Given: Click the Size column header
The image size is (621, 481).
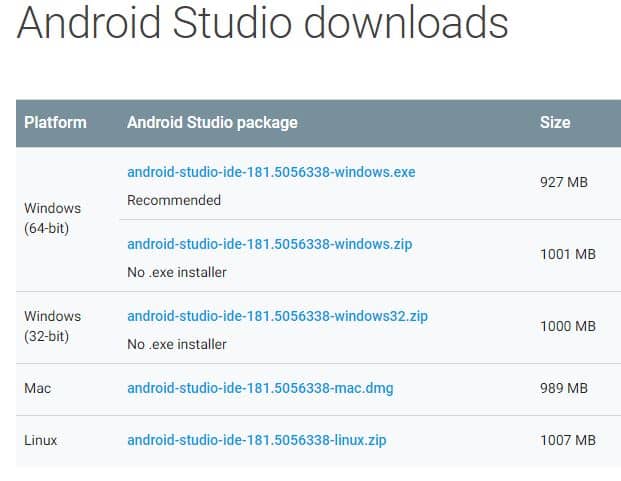Looking at the screenshot, I should [555, 122].
